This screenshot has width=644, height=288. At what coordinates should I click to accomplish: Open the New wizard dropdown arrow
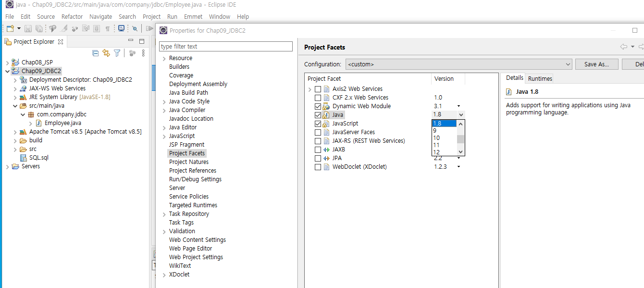[x=18, y=29]
